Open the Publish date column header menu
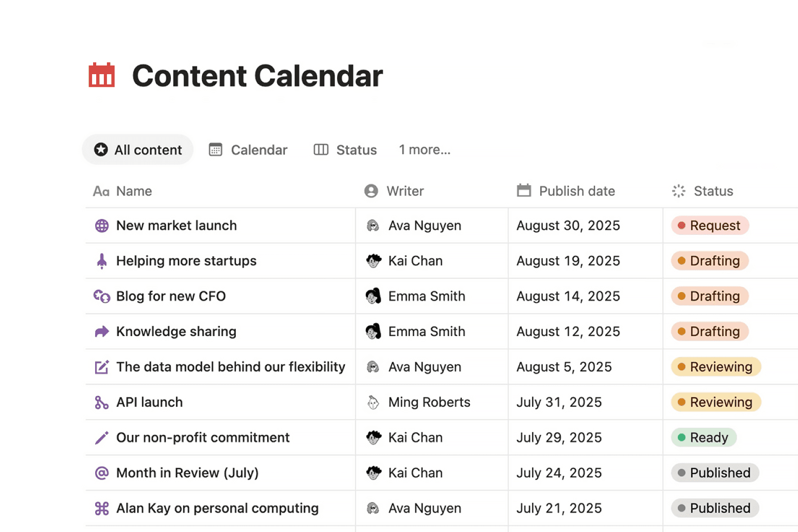798x532 pixels. [x=577, y=191]
